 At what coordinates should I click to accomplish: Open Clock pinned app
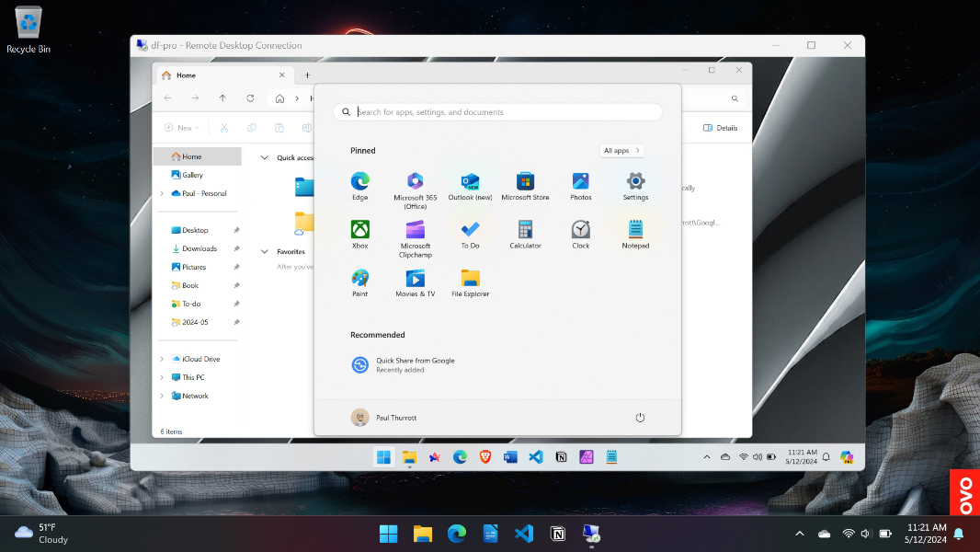click(x=581, y=235)
